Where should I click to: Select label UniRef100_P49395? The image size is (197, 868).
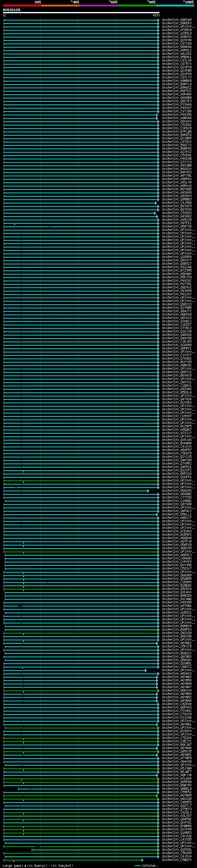(x=177, y=602)
